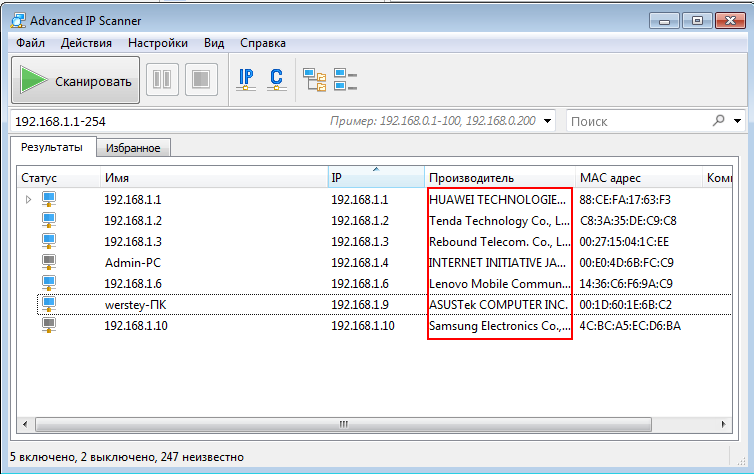Select the werstey-ПК name cell
Viewport: 754px width, 474px height.
136,305
